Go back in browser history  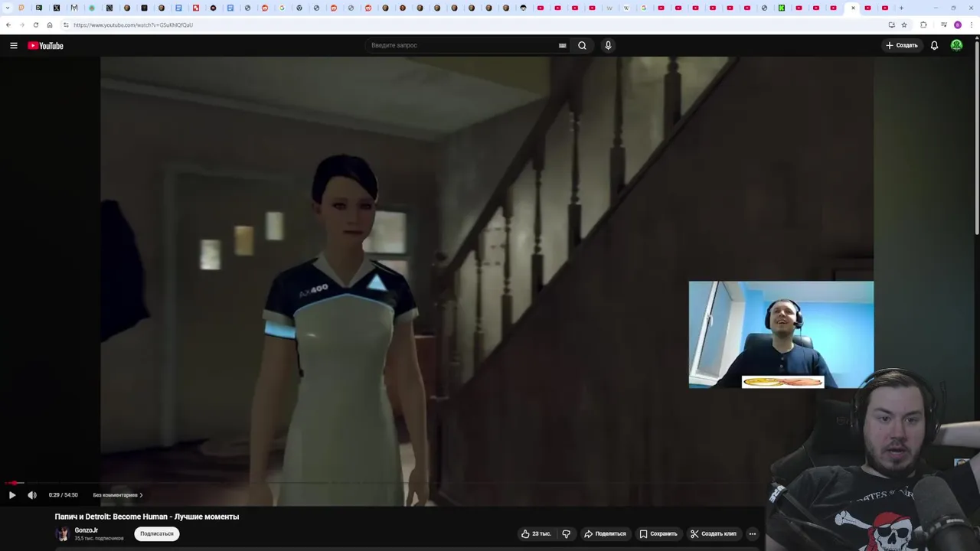click(8, 25)
